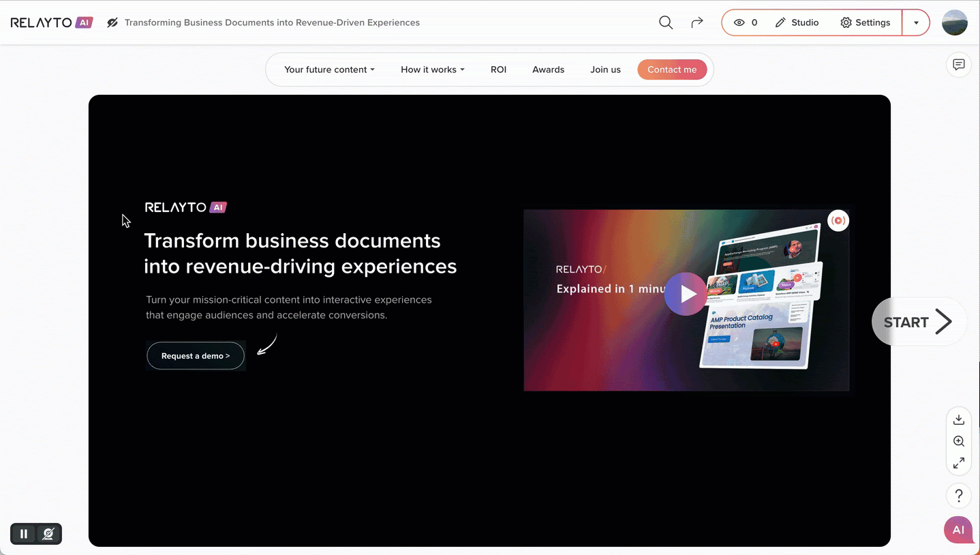Expand the 'Your future content' dropdown
Image resolution: width=980 pixels, height=555 pixels.
(329, 70)
